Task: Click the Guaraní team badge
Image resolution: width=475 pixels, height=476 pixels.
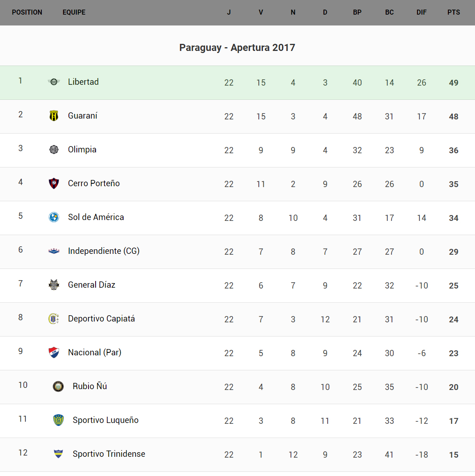Action: (54, 116)
